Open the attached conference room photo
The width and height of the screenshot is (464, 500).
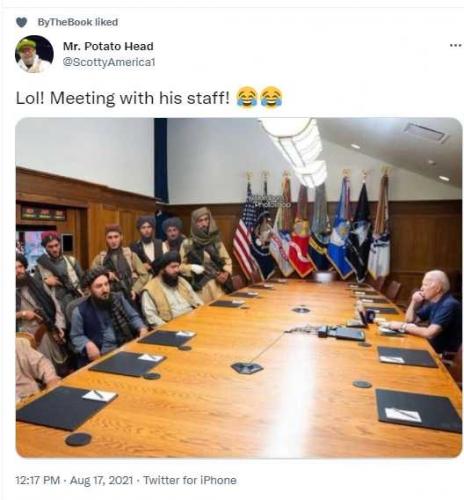click(x=239, y=287)
